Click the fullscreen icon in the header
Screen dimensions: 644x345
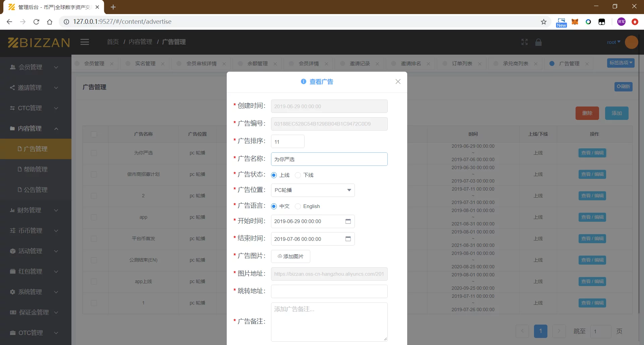click(x=524, y=42)
